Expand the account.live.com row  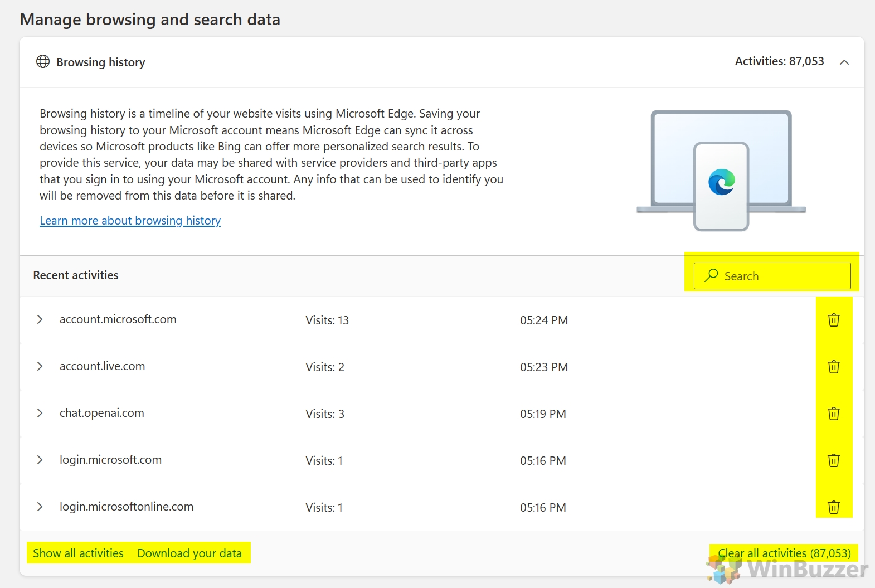(40, 366)
